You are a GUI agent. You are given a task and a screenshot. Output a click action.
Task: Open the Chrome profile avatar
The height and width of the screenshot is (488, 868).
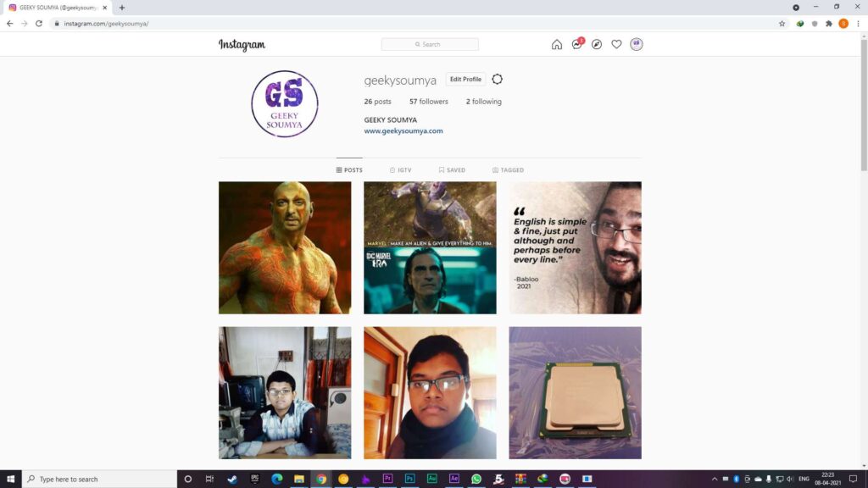843,23
